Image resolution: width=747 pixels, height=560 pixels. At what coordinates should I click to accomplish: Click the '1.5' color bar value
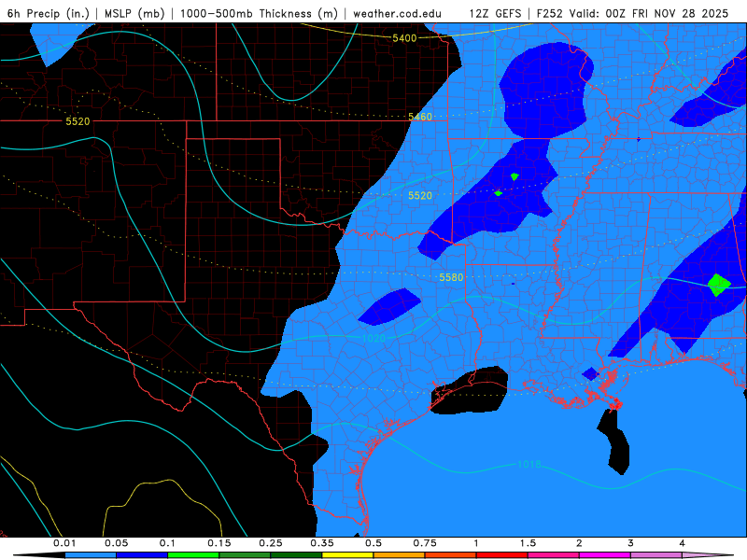[x=528, y=543]
